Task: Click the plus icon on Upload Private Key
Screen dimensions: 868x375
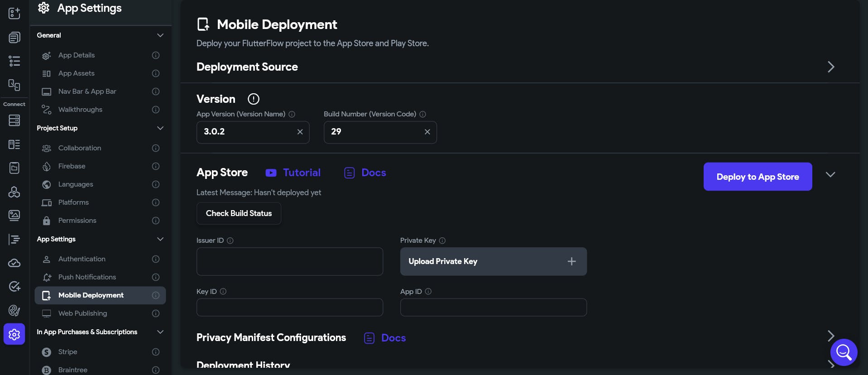Action: (571, 261)
